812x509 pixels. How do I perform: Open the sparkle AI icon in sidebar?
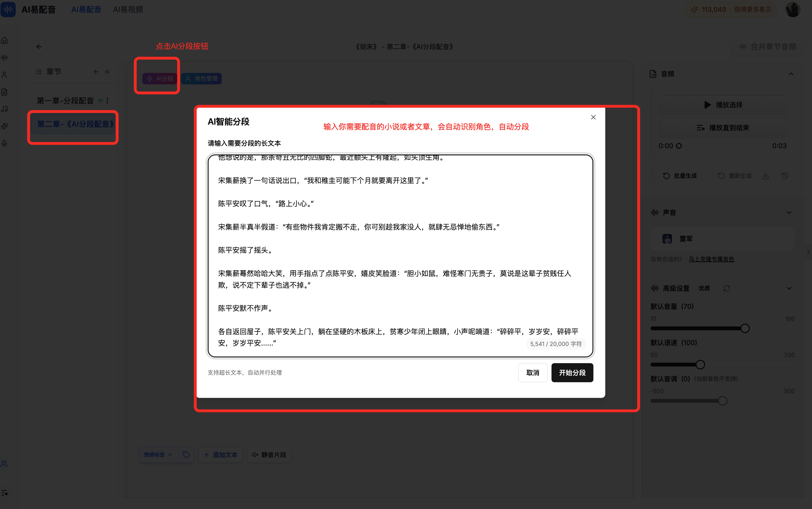[x=5, y=126]
